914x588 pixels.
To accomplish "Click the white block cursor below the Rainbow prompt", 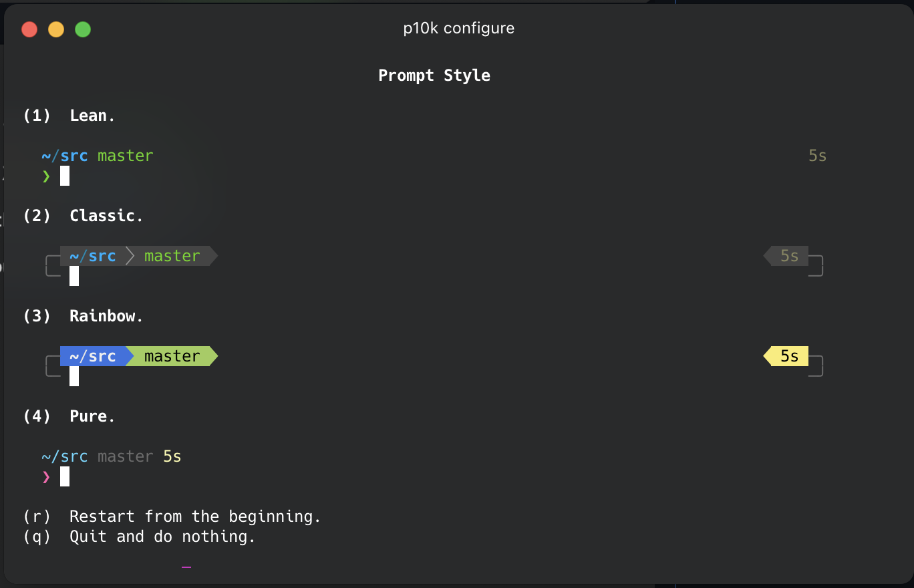I will coord(73,376).
